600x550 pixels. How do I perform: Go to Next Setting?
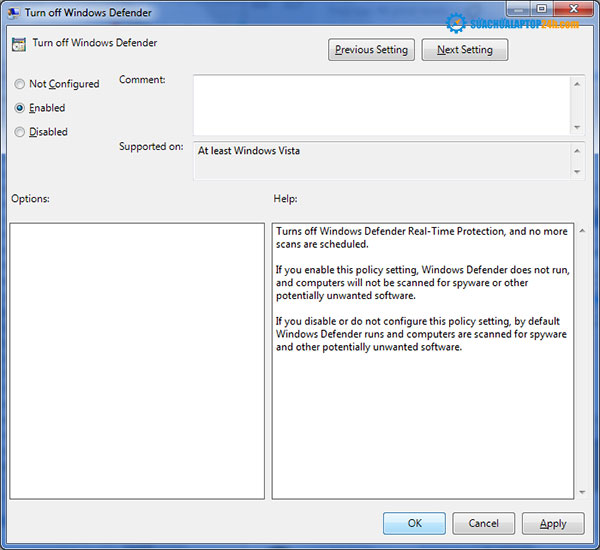tap(465, 50)
